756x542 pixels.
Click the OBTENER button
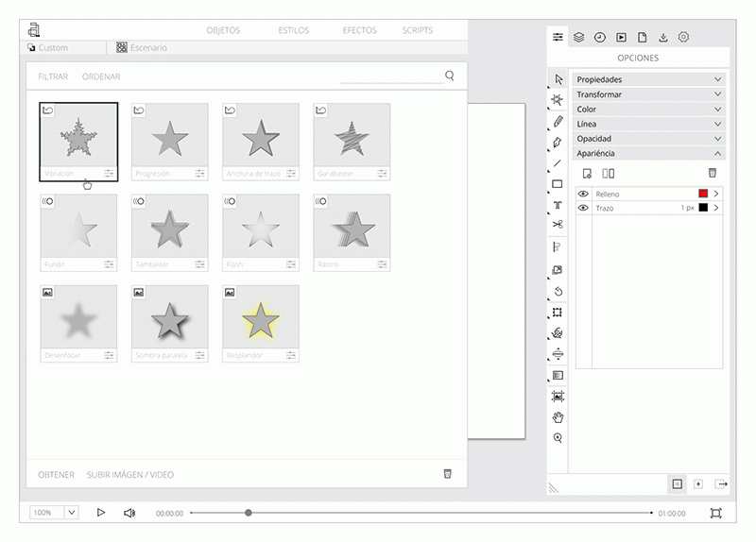tap(56, 475)
